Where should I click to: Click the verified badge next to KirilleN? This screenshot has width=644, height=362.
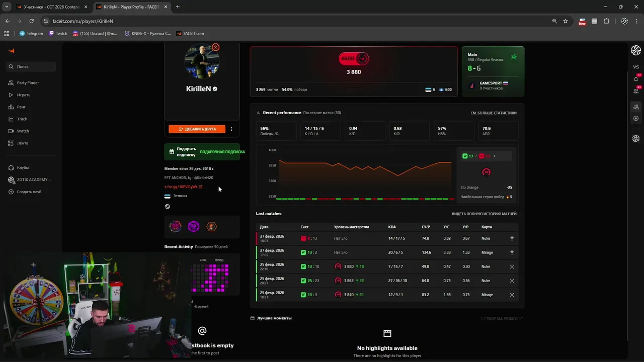click(x=215, y=88)
